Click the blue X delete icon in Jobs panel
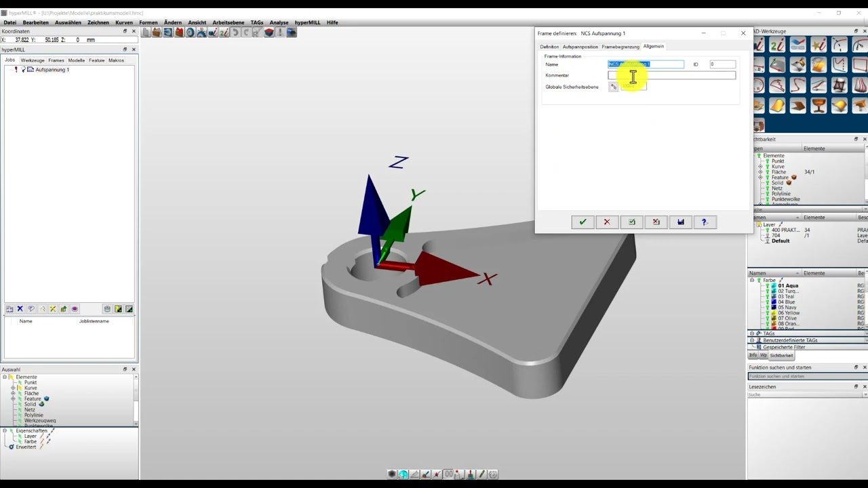 [x=20, y=309]
